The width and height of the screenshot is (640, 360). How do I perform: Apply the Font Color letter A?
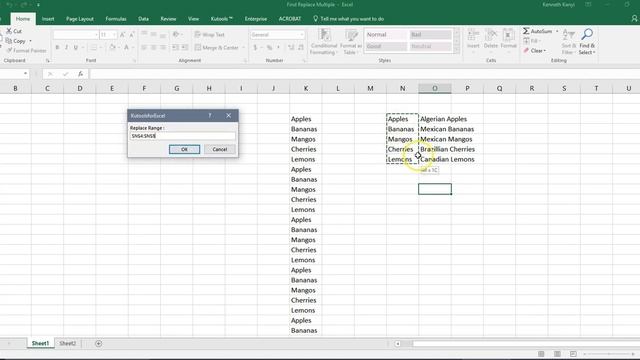pyautogui.click(x=127, y=48)
